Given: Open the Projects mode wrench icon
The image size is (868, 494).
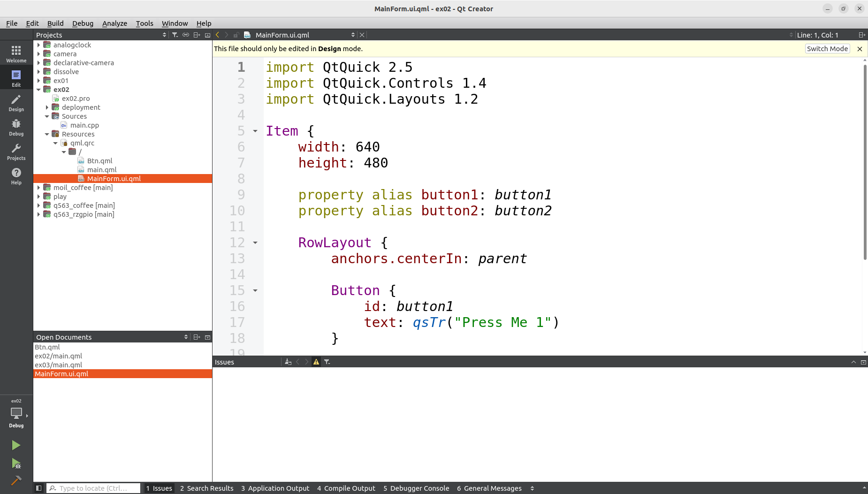Looking at the screenshot, I should pyautogui.click(x=16, y=152).
